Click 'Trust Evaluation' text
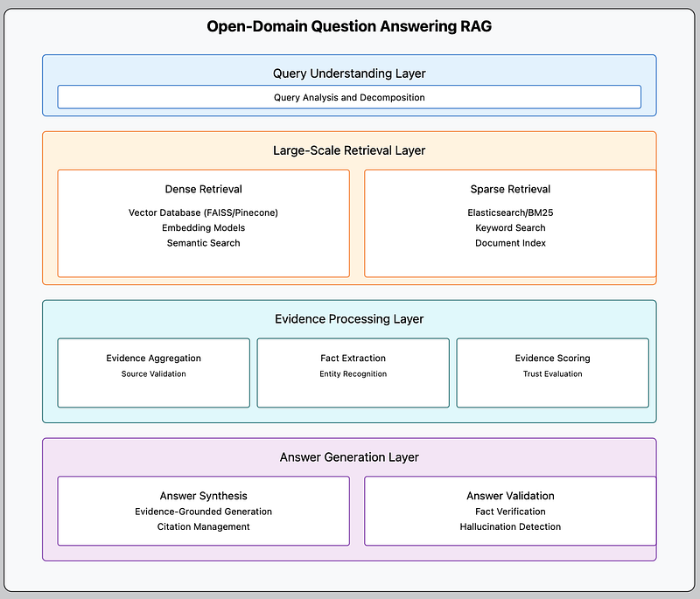The height and width of the screenshot is (599, 700). point(553,373)
